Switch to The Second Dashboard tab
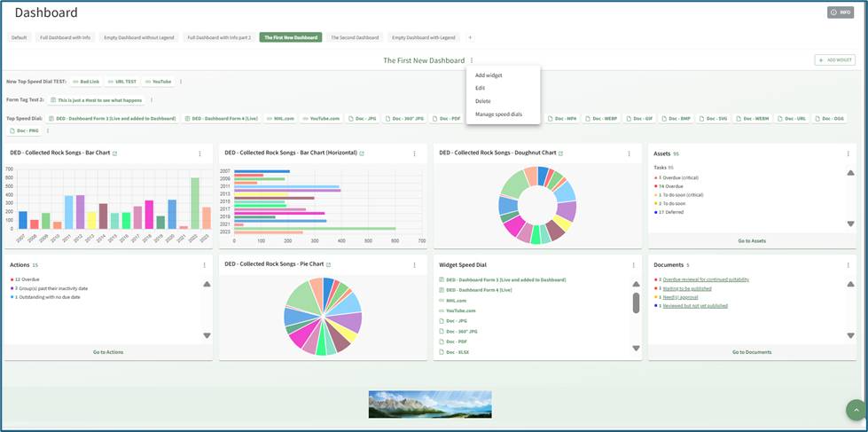This screenshot has width=868, height=432. (x=355, y=37)
